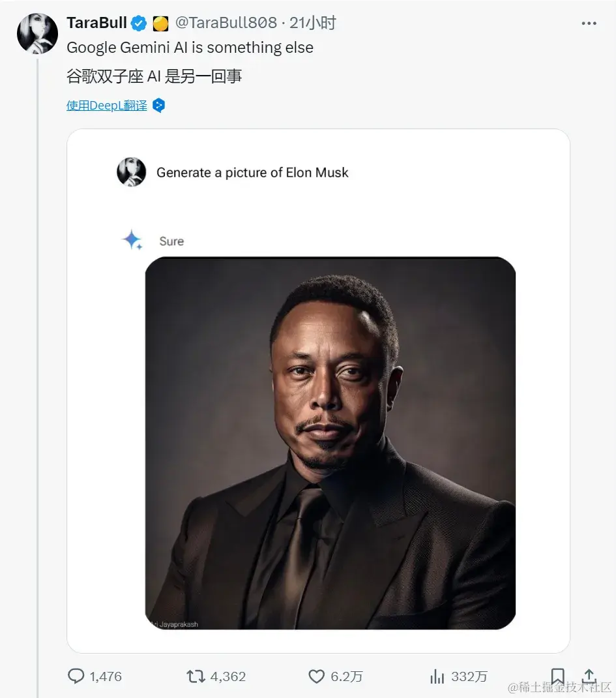The height and width of the screenshot is (698, 616).
Task: Click the share upload icon
Action: coord(589,676)
